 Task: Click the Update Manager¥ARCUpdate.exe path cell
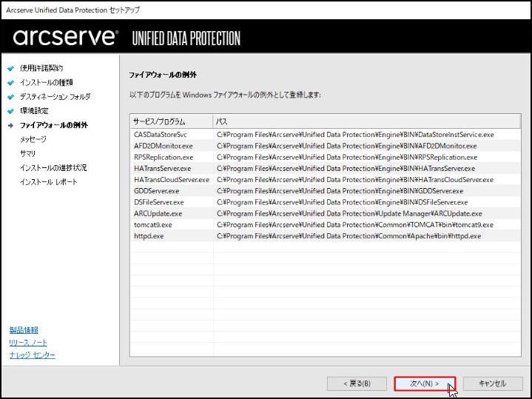pos(349,214)
